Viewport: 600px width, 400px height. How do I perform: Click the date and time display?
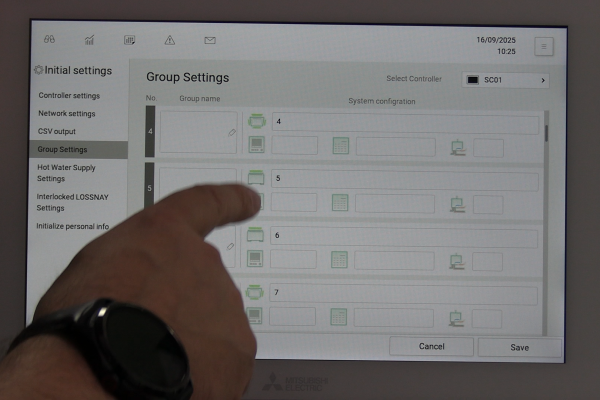[x=496, y=46]
